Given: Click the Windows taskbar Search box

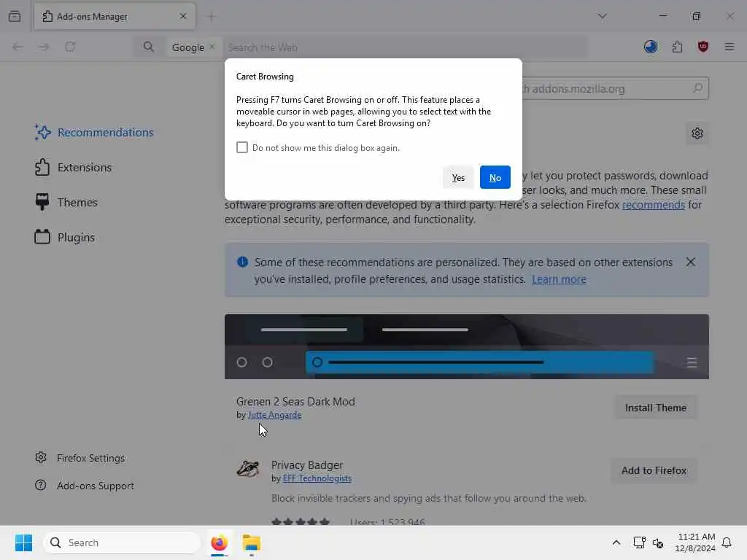Looking at the screenshot, I should pyautogui.click(x=122, y=542).
